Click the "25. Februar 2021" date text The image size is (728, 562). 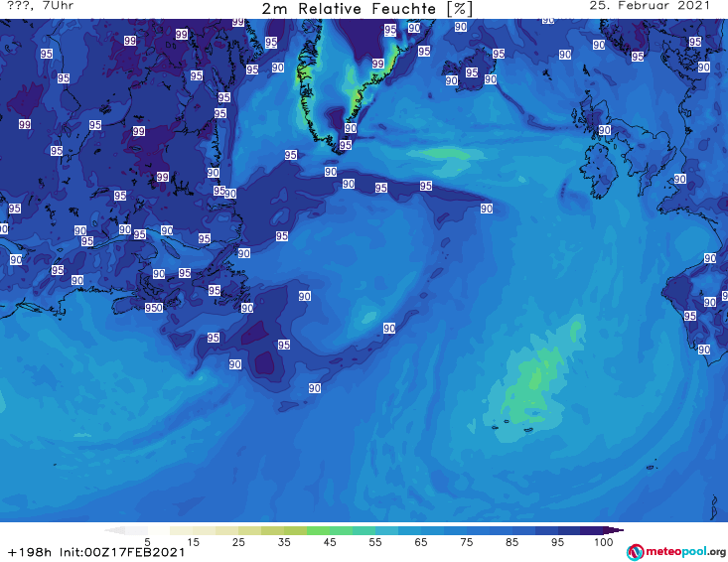(x=650, y=6)
